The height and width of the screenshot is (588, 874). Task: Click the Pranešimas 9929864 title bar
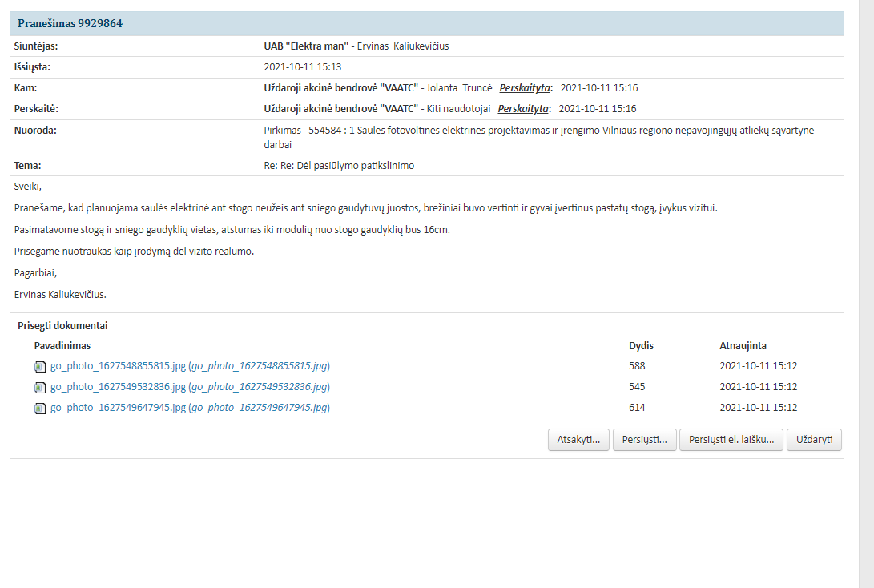coord(70,24)
